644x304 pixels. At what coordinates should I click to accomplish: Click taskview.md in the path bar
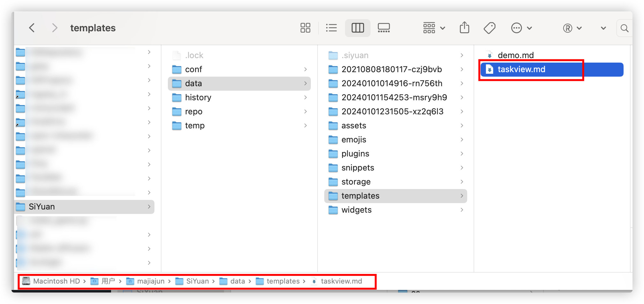tap(336, 281)
